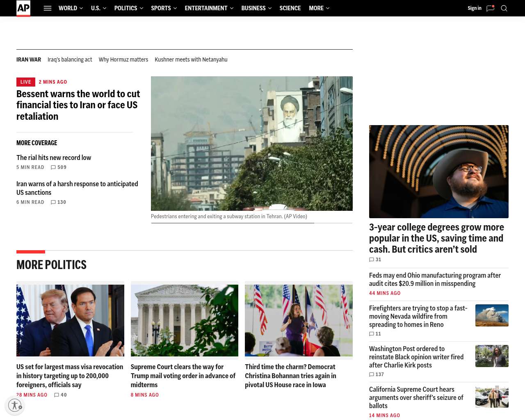Open Kushner meets with Netanyahu topic
525x420 pixels.
click(x=191, y=59)
